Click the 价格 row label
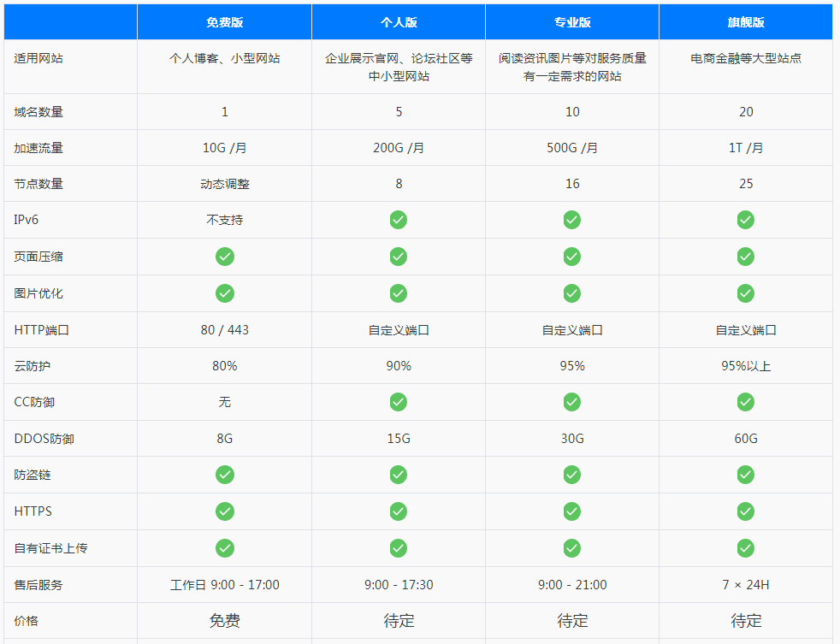This screenshot has height=644, width=840. (x=26, y=621)
